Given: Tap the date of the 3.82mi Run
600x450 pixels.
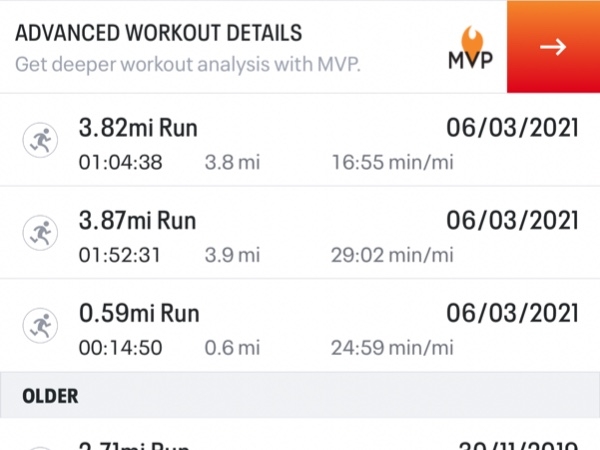Looking at the screenshot, I should point(512,128).
